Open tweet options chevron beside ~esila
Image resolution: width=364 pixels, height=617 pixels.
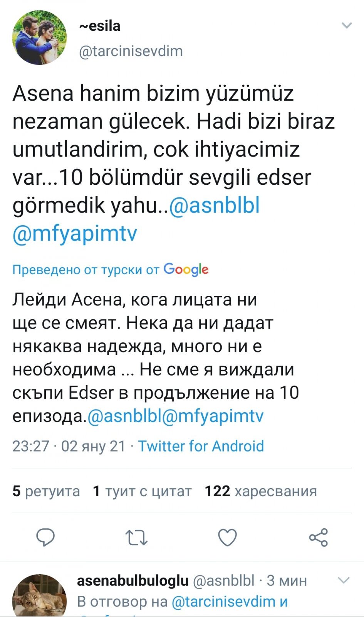(x=347, y=26)
